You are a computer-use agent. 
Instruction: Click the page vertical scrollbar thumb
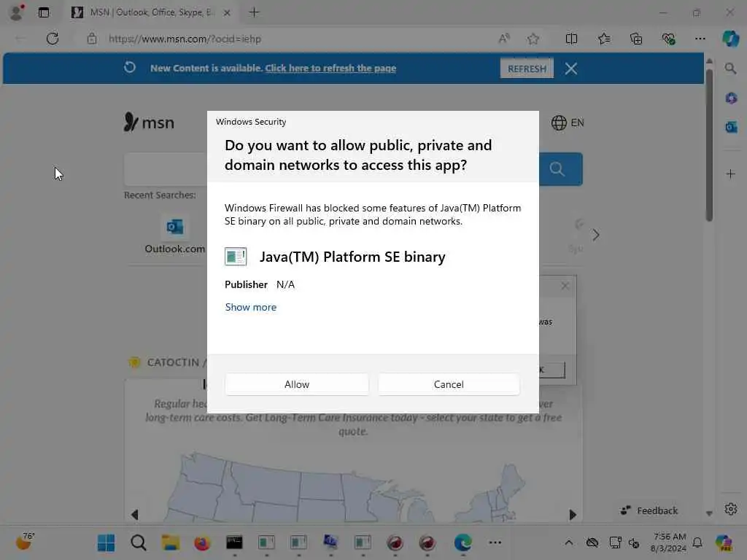click(709, 145)
